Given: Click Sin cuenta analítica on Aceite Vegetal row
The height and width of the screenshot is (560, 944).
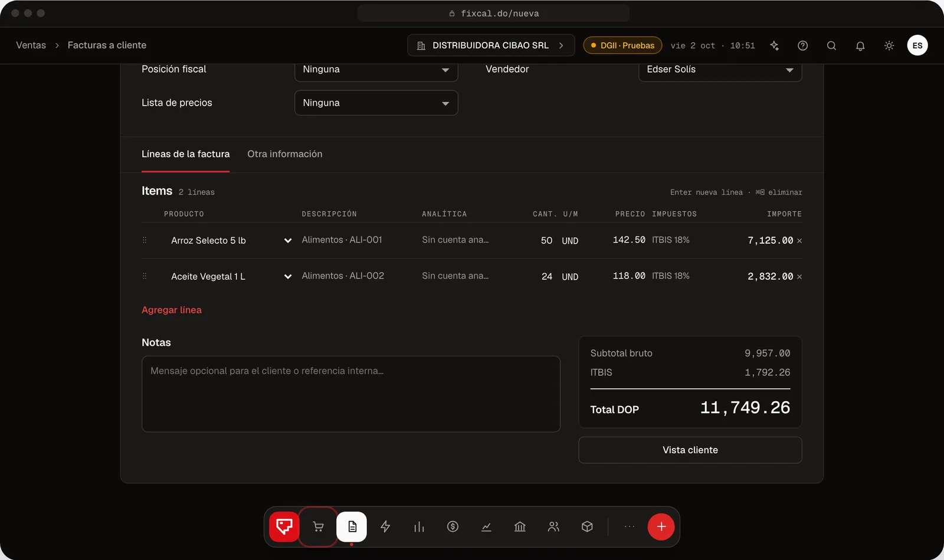Looking at the screenshot, I should [x=455, y=276].
